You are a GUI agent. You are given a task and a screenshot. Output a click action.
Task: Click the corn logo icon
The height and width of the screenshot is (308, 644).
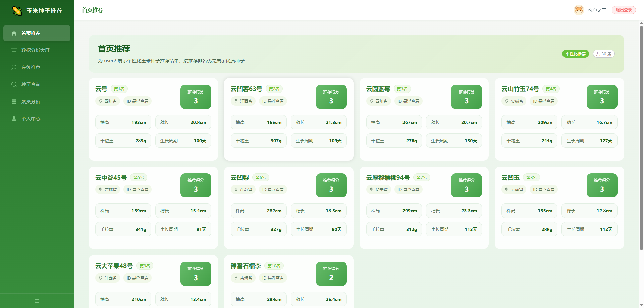17,11
